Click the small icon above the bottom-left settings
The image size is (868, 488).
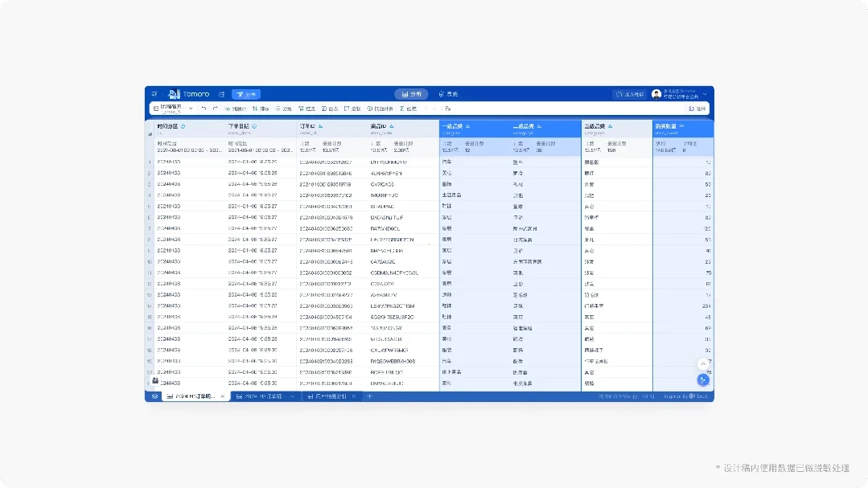point(155,380)
